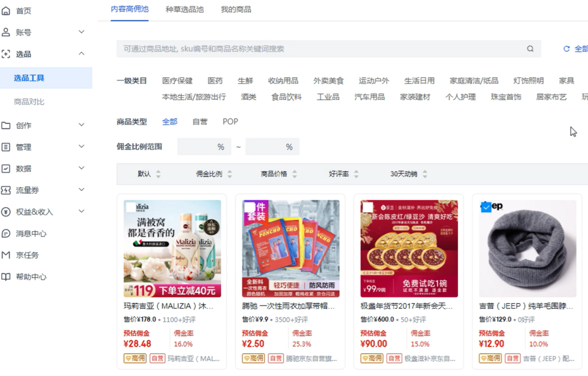Image resolution: width=588 pixels, height=376 pixels.
Task: Sort by 佣金比例 using its arrows
Action: 230,174
